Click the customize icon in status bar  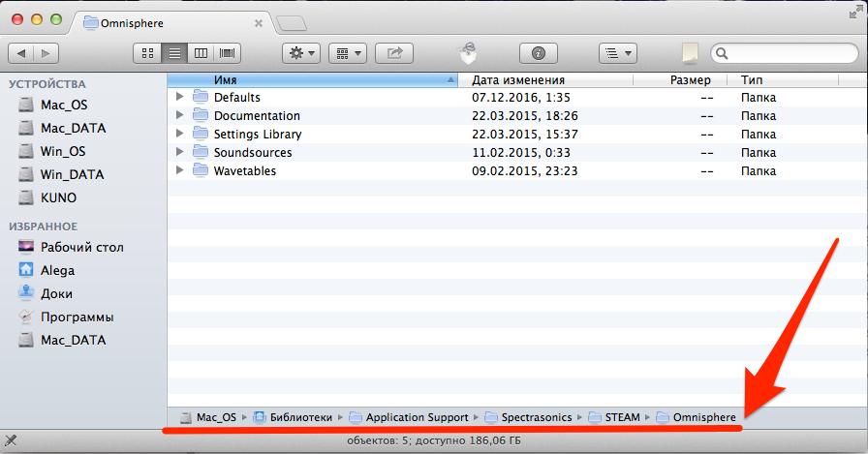[11, 441]
